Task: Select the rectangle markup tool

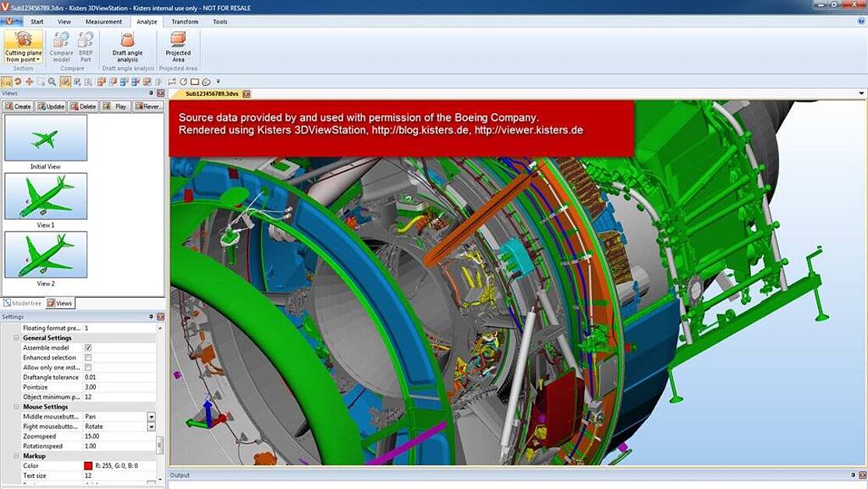Action: (x=194, y=82)
